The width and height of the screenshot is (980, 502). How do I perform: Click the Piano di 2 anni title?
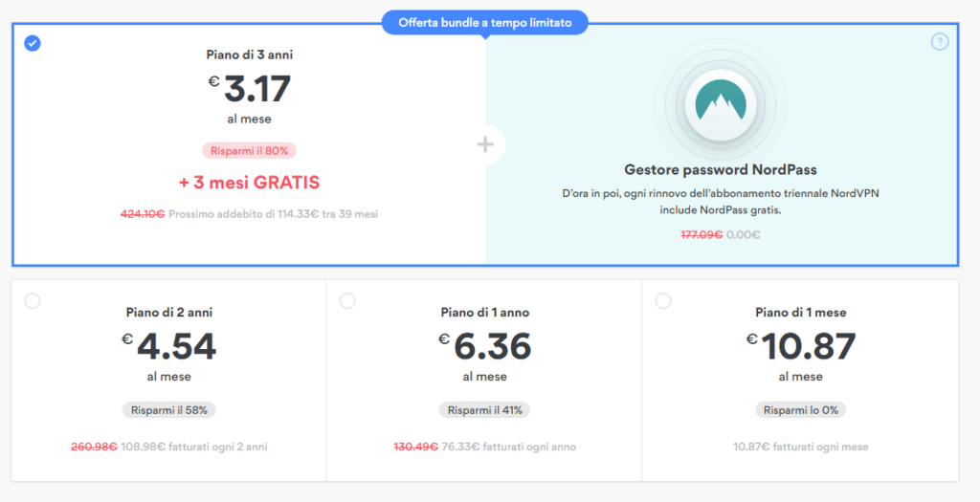pos(169,312)
